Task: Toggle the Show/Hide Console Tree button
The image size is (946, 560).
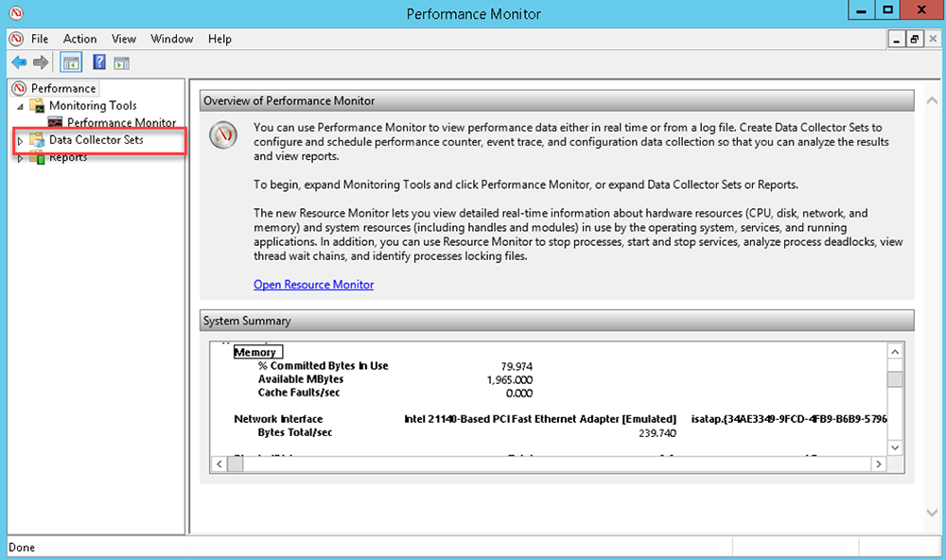Action: tap(70, 62)
